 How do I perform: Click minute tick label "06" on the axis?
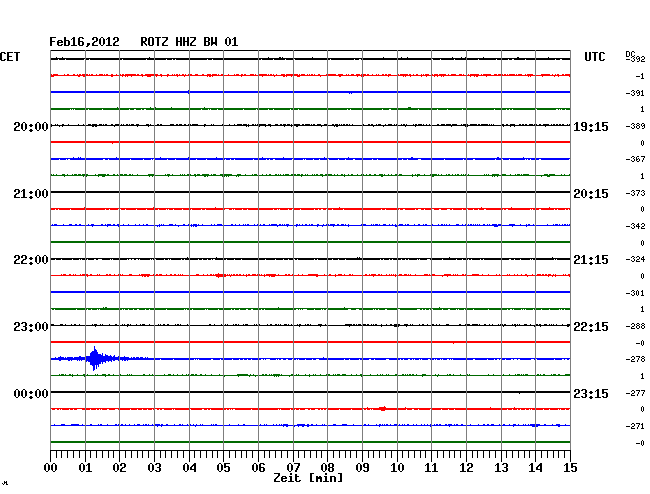258,468
